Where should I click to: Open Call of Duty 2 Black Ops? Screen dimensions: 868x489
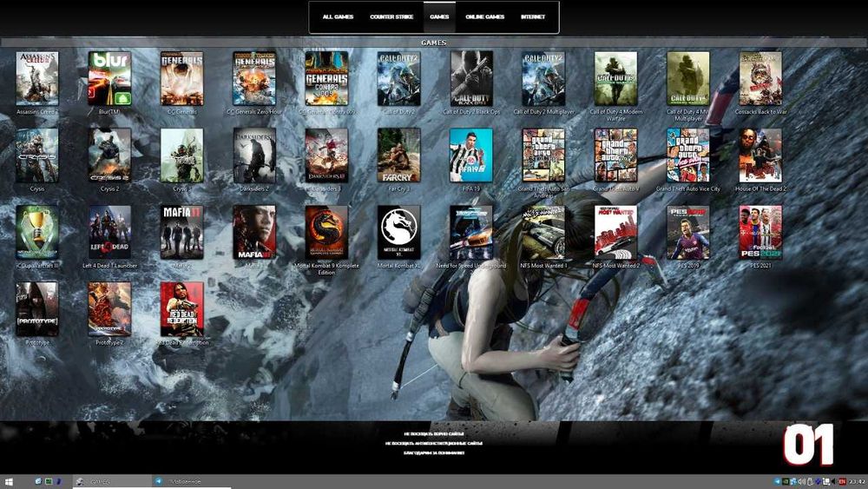(471, 79)
